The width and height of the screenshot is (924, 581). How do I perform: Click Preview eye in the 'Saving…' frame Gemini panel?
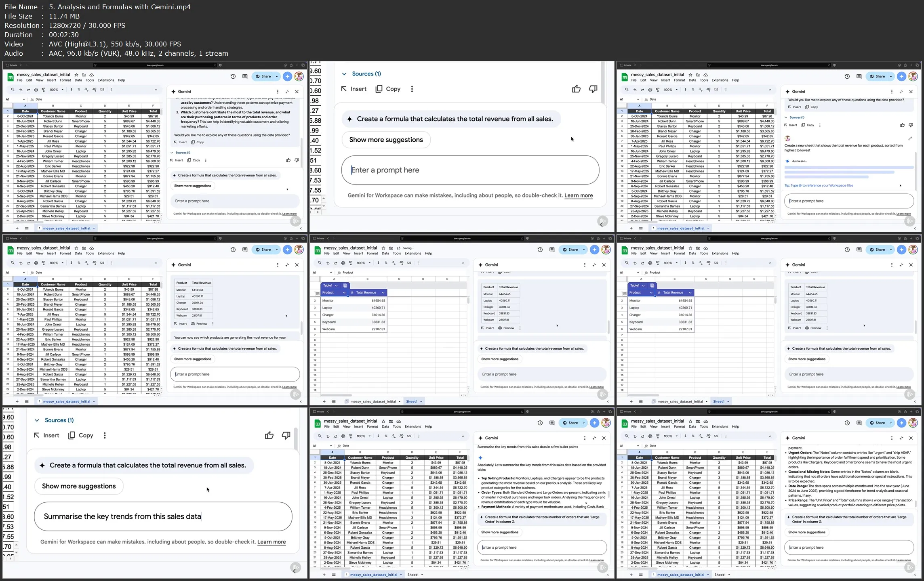(x=506, y=328)
